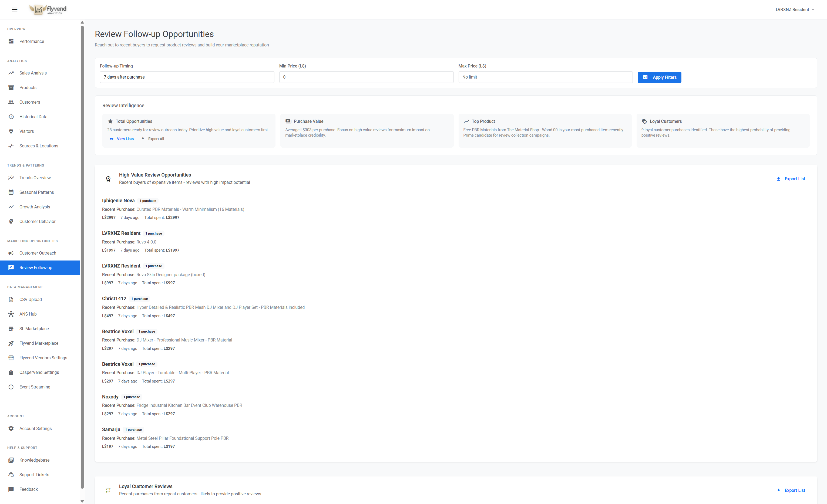Open Products using its sidebar icon
The height and width of the screenshot is (504, 827).
click(x=11, y=87)
